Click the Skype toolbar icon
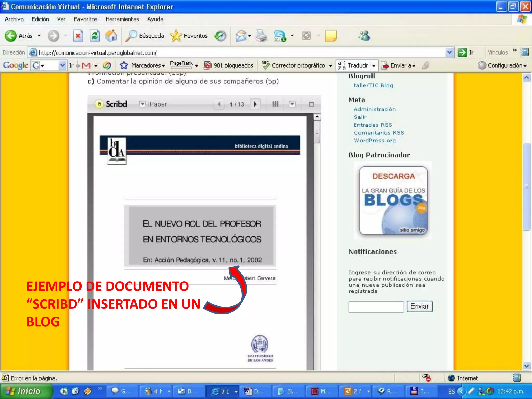This screenshot has height=399, width=532. click(x=280, y=36)
